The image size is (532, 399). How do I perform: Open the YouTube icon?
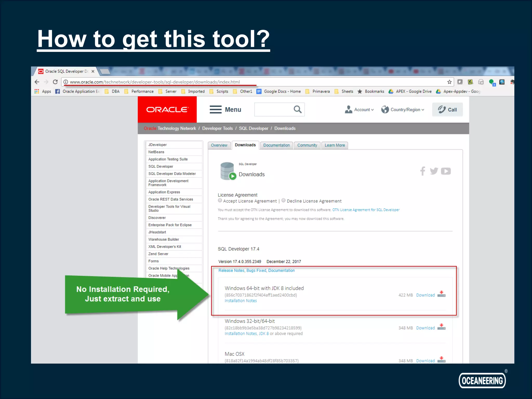pyautogui.click(x=446, y=171)
